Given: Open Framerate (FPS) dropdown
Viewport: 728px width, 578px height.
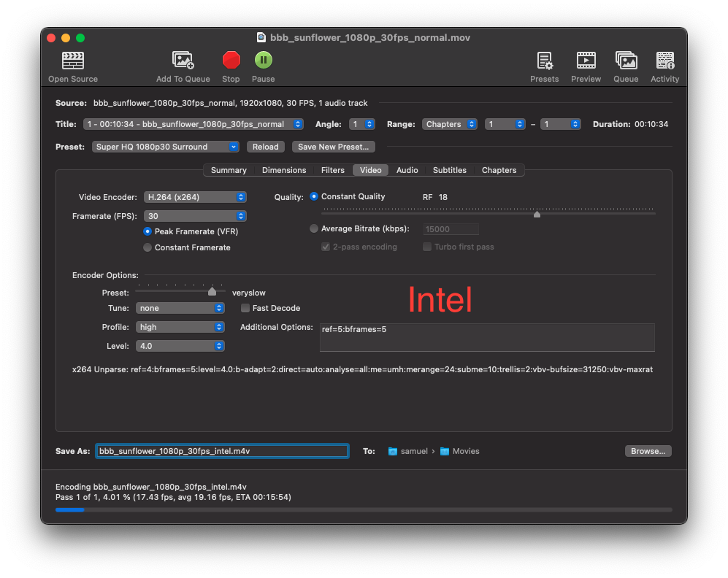Looking at the screenshot, I should 195,216.
